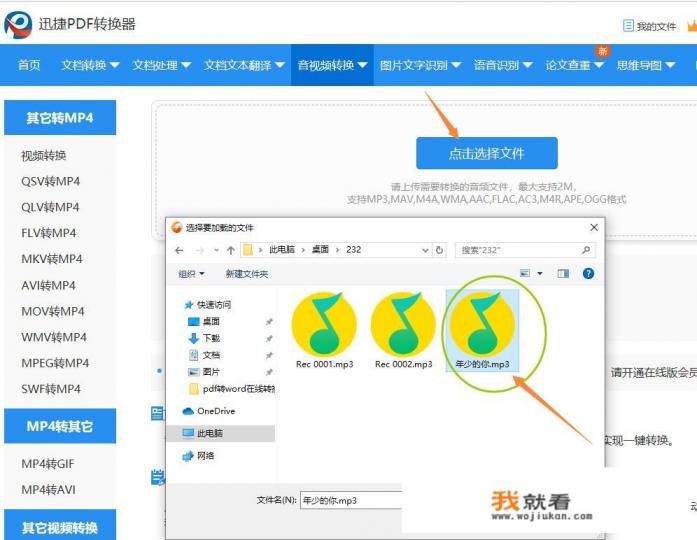Click the forward arrow in file dialog
Viewport: 697px width, 540px height.
click(200, 250)
